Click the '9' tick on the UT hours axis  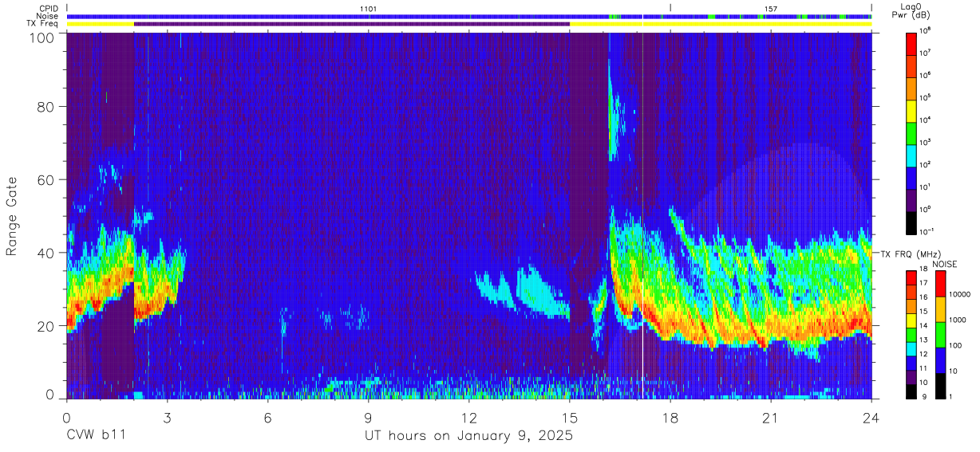(368, 417)
